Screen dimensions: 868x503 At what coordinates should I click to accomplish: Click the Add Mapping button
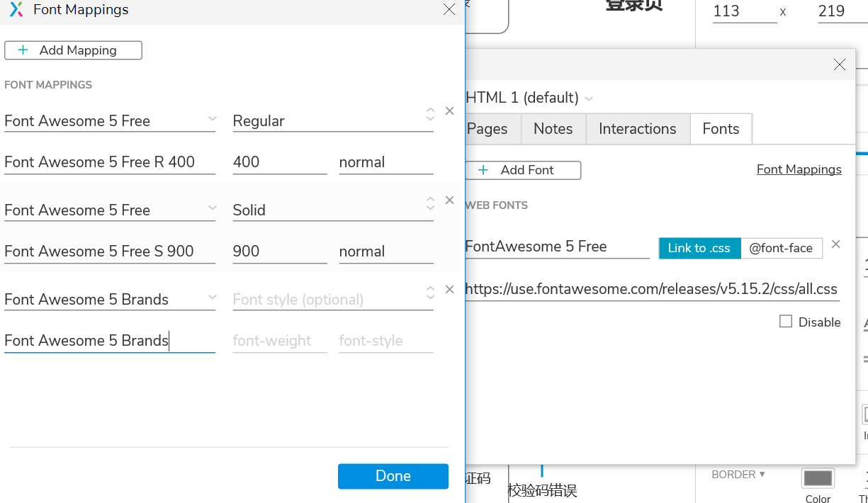73,50
